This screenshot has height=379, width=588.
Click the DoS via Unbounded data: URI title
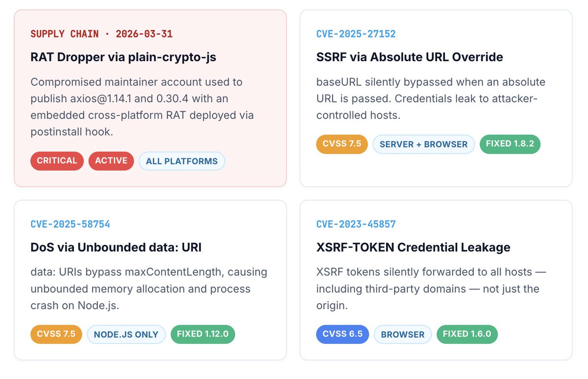[x=116, y=247]
